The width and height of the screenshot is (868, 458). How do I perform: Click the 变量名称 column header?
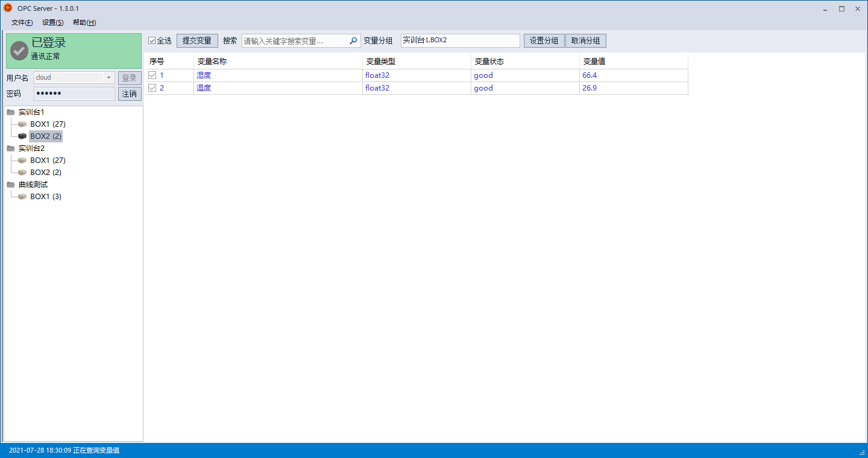pos(278,62)
